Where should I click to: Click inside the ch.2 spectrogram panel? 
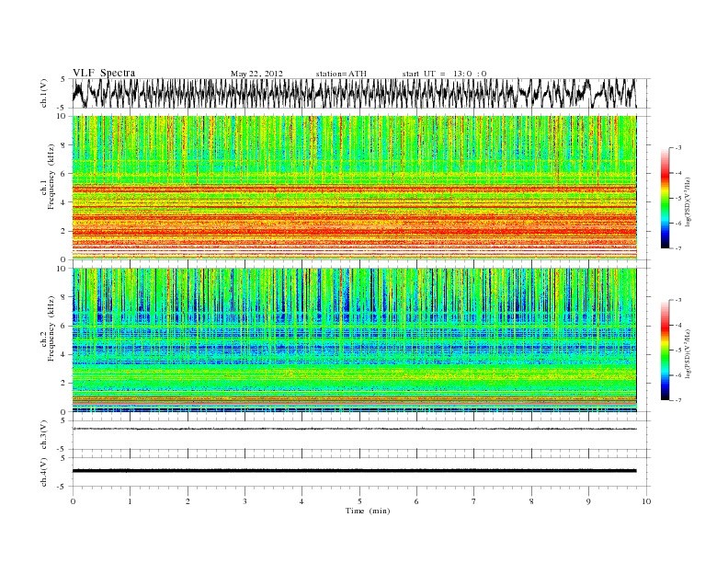[x=354, y=340]
